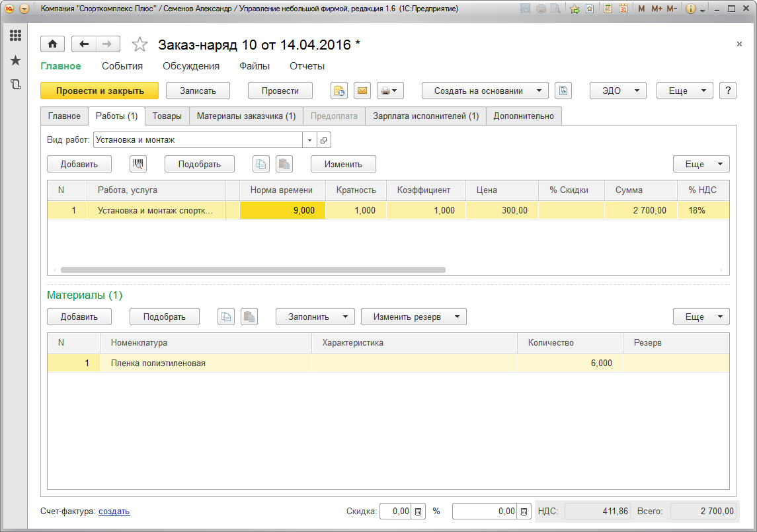Image resolution: width=757 pixels, height=532 pixels.
Task: Open the print dropdown button
Action: tap(389, 91)
